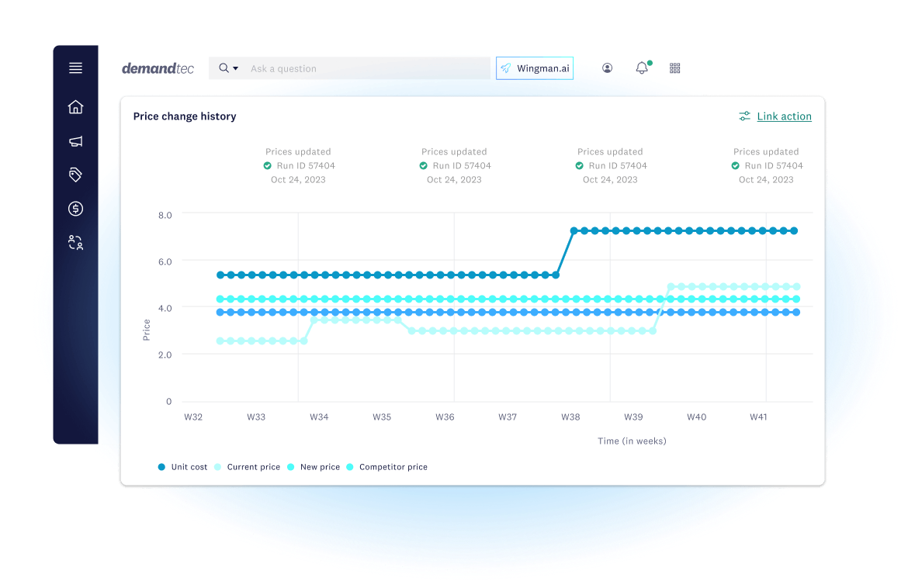The height and width of the screenshot is (588, 908).
Task: Open the megaphone promotions icon
Action: point(75,141)
